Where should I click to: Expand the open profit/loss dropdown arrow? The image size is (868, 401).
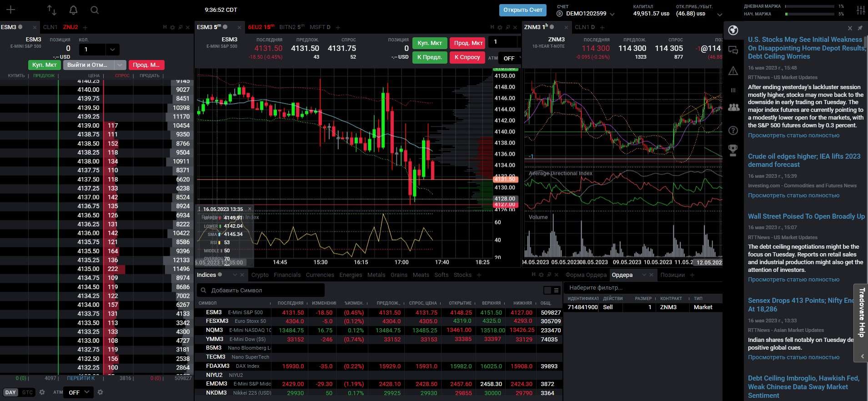click(x=719, y=15)
